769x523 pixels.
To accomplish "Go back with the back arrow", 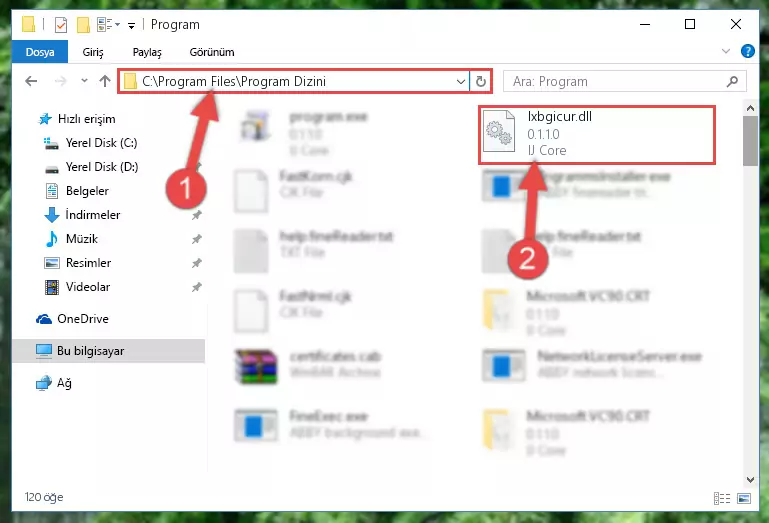I will point(31,81).
